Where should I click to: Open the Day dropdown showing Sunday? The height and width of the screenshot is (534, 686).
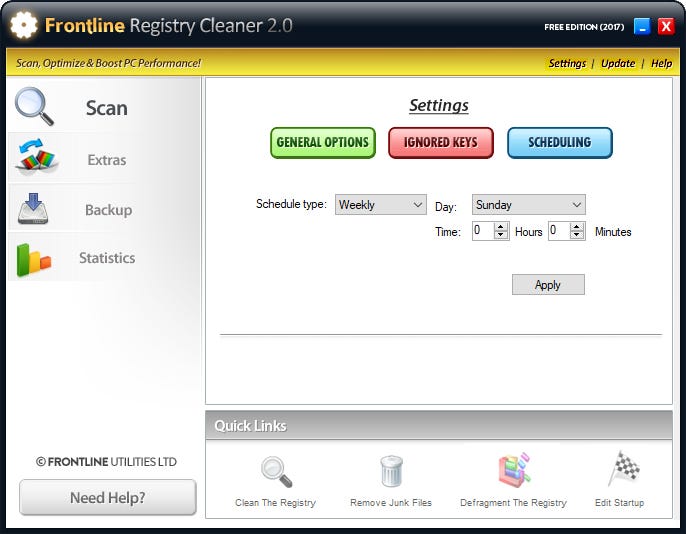pyautogui.click(x=528, y=205)
